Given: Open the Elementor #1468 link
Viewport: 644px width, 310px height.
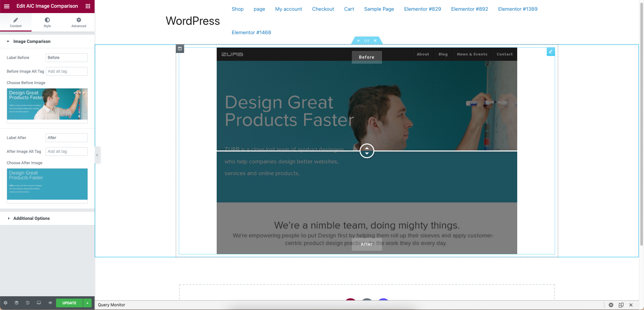Looking at the screenshot, I should (x=251, y=33).
